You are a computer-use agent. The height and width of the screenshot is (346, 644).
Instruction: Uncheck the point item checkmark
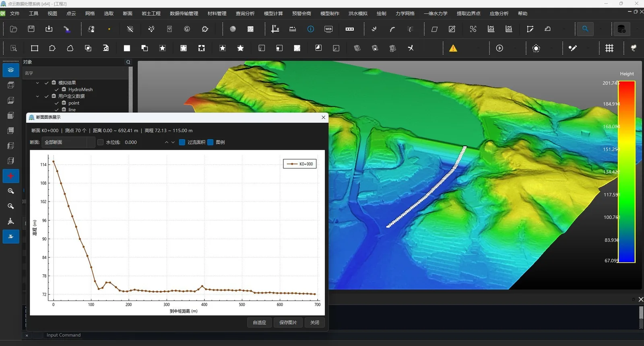(56, 103)
